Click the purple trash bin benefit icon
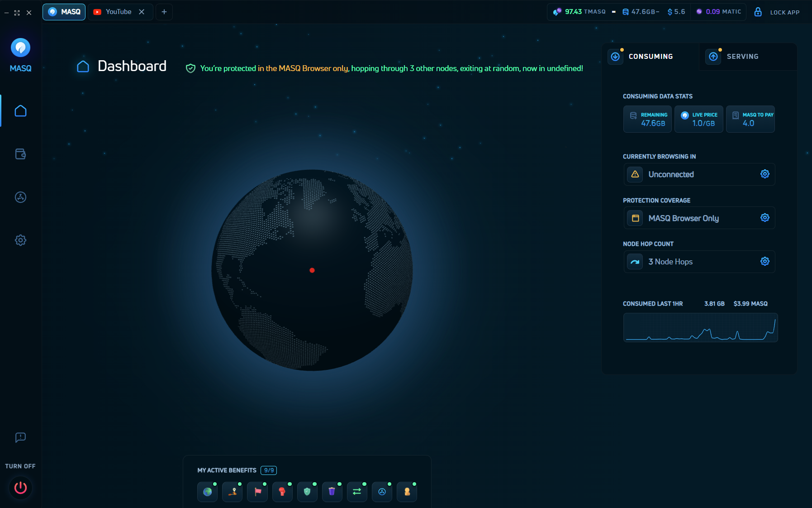Viewport: 812px width, 508px height. pyautogui.click(x=332, y=492)
